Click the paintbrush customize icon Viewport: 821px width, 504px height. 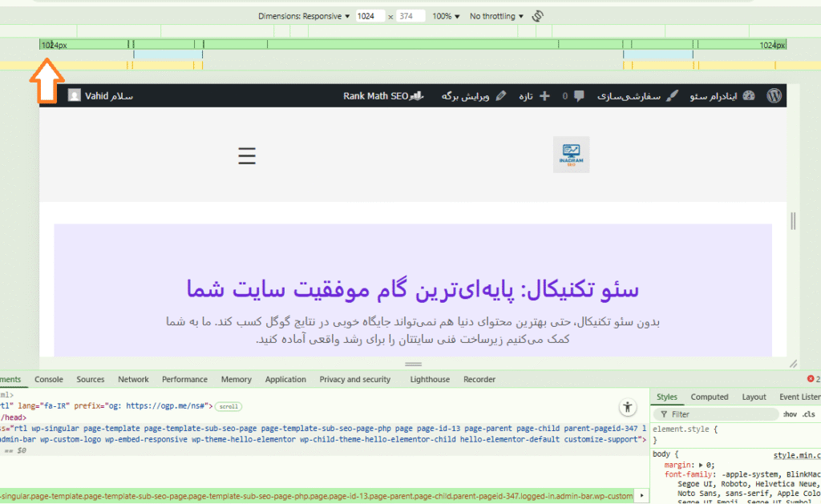(x=673, y=96)
